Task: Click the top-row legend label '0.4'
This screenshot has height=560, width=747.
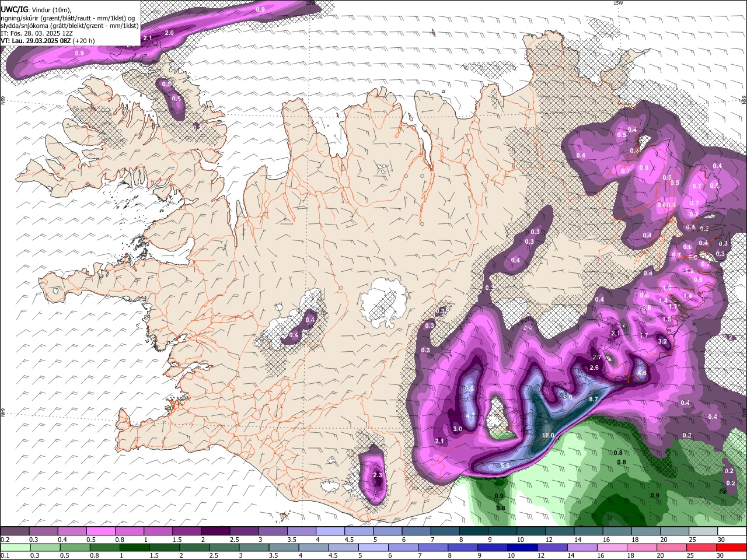Action: [x=62, y=540]
